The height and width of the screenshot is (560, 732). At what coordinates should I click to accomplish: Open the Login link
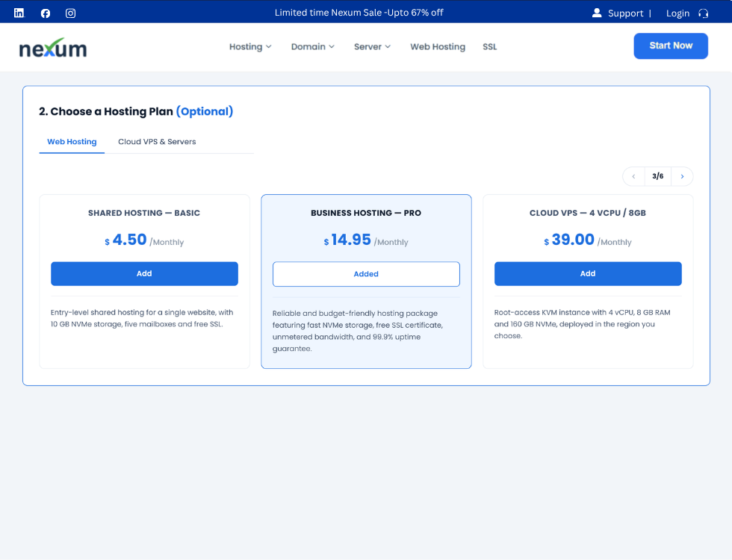tap(678, 13)
